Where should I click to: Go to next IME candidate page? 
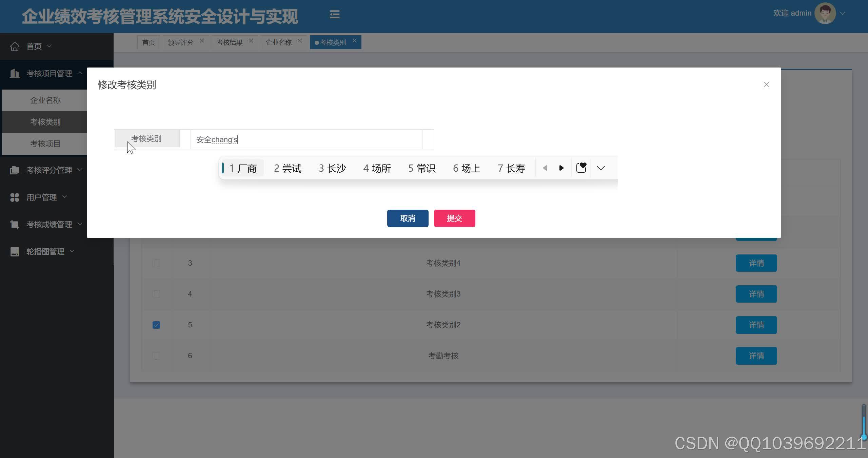pos(561,168)
